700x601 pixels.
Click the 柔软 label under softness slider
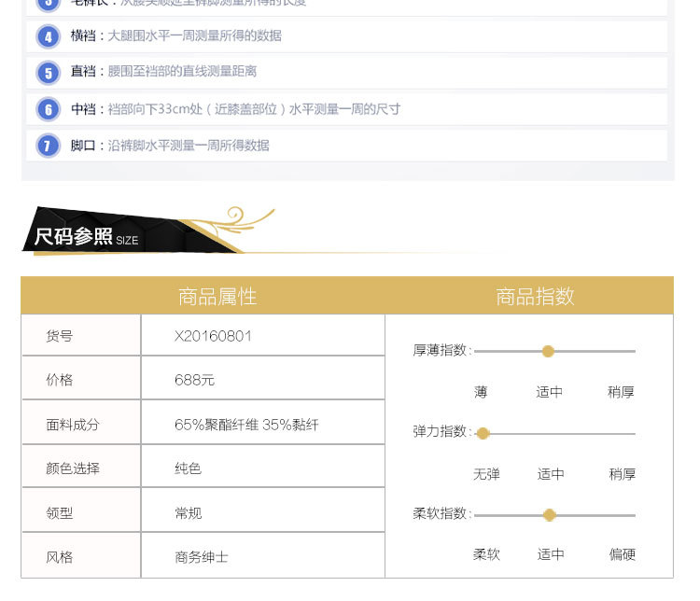pyautogui.click(x=486, y=554)
